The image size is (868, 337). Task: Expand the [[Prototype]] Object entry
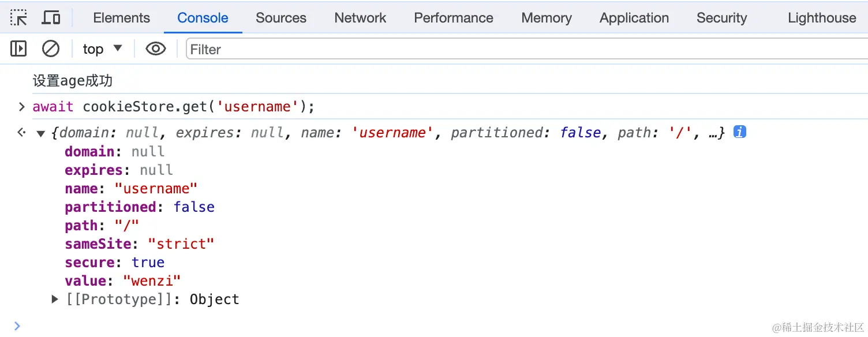(x=55, y=299)
